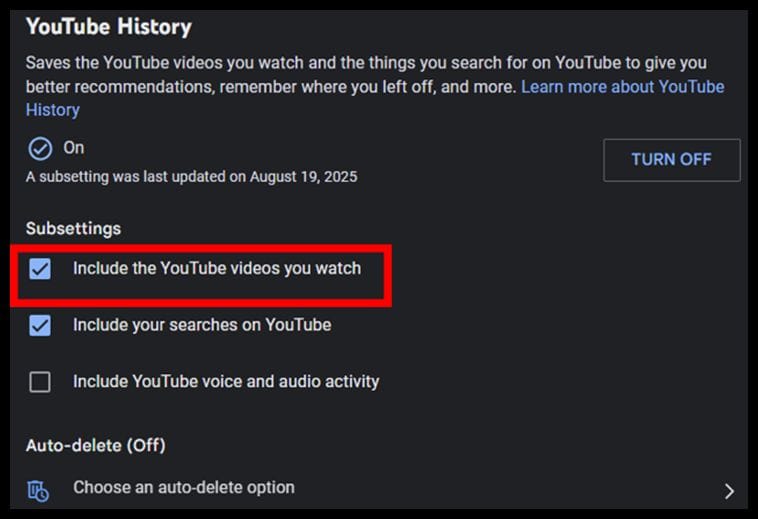Uncheck the "Include the YouTube videos you watch" checkbox
The height and width of the screenshot is (519, 758).
coord(40,269)
